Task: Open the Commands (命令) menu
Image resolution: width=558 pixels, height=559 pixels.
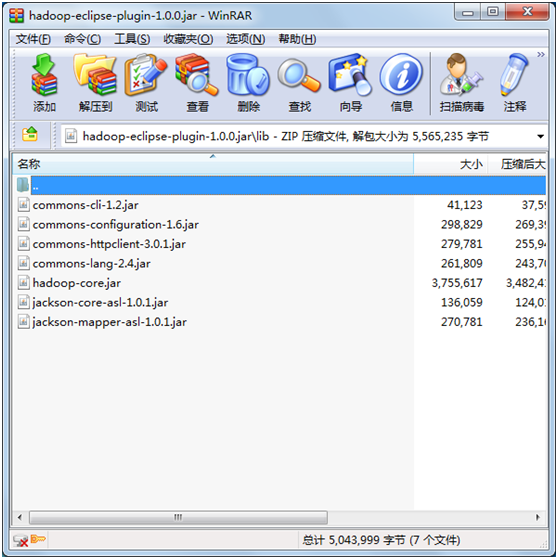Action: (x=82, y=39)
